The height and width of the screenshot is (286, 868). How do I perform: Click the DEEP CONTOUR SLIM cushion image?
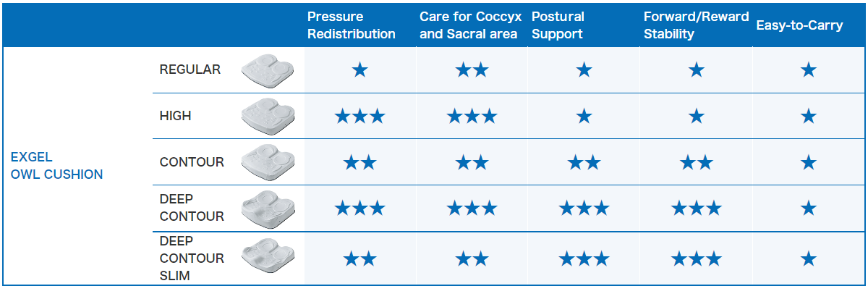(268, 258)
